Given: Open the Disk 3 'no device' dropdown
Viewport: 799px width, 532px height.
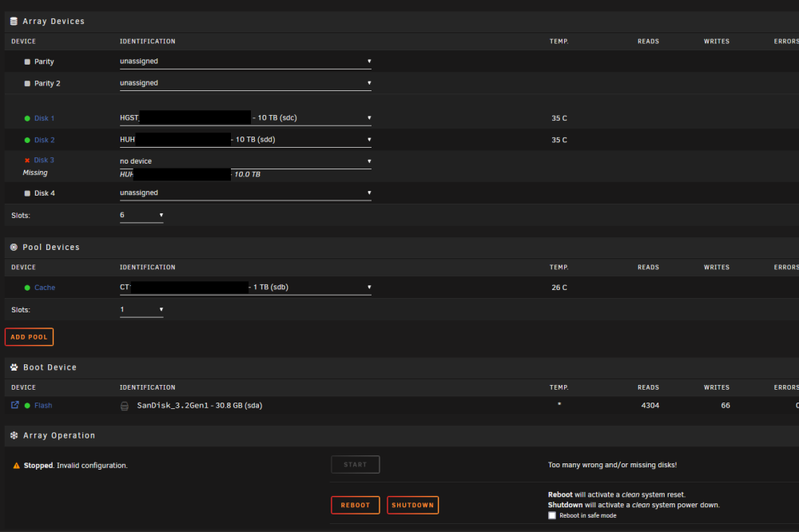Looking at the screenshot, I should pos(245,161).
